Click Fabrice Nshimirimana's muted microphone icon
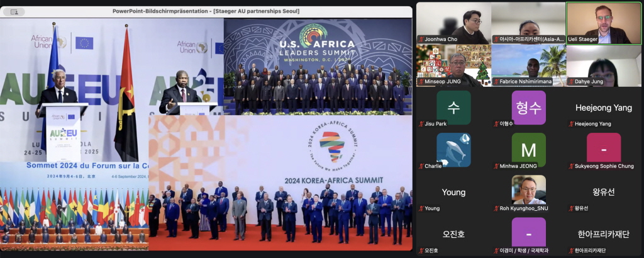Screen dimensions: 644x258 [x=496, y=82]
